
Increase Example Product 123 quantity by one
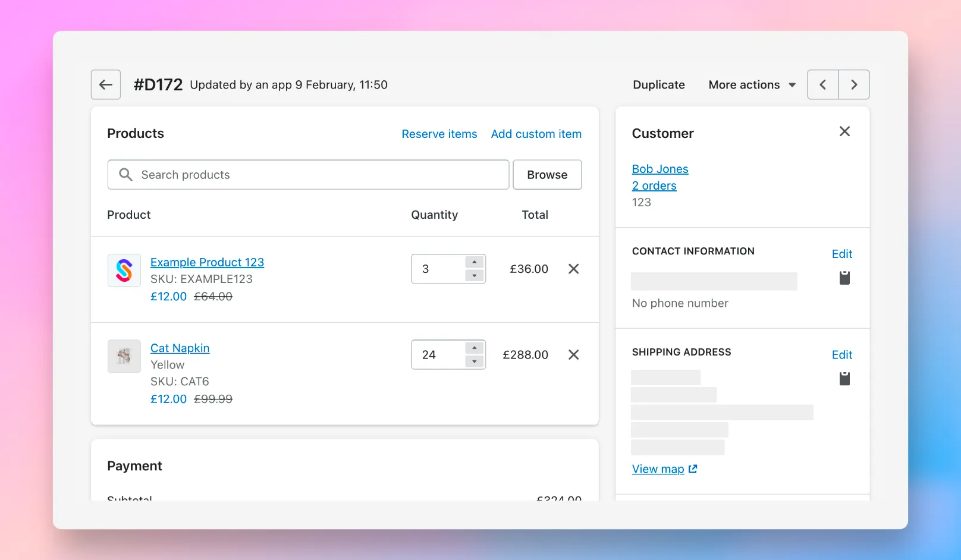tap(474, 262)
